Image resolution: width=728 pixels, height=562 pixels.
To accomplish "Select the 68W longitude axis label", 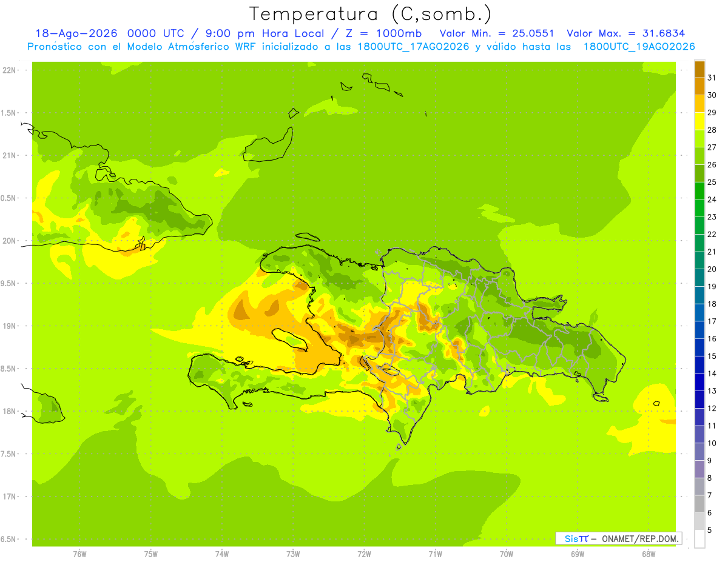I will click(x=649, y=554).
